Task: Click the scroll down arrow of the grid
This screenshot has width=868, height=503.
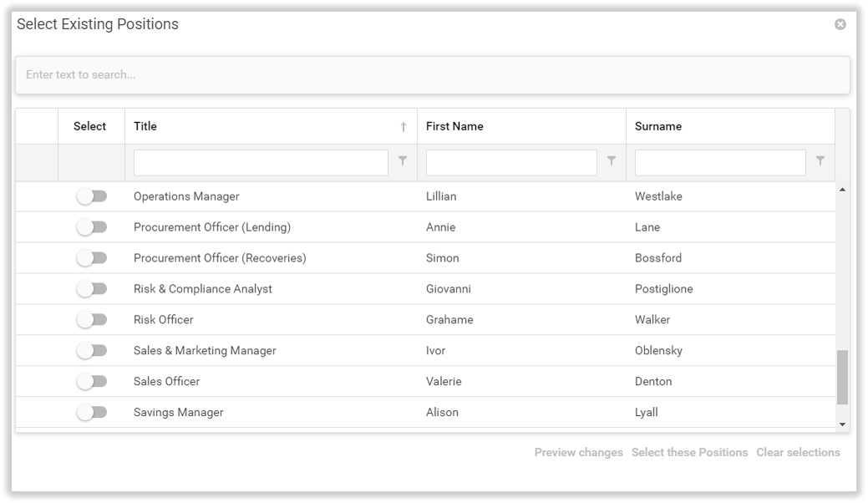Action: tap(842, 424)
